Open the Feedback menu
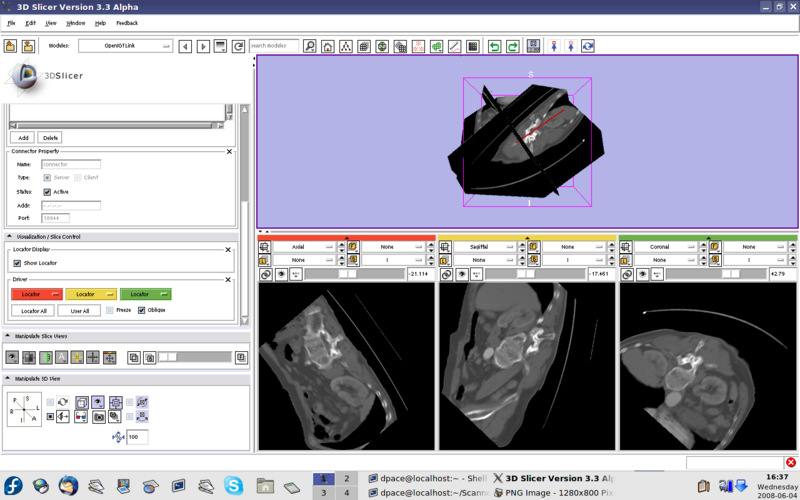Screen dimensions: 800x500 click(127, 22)
